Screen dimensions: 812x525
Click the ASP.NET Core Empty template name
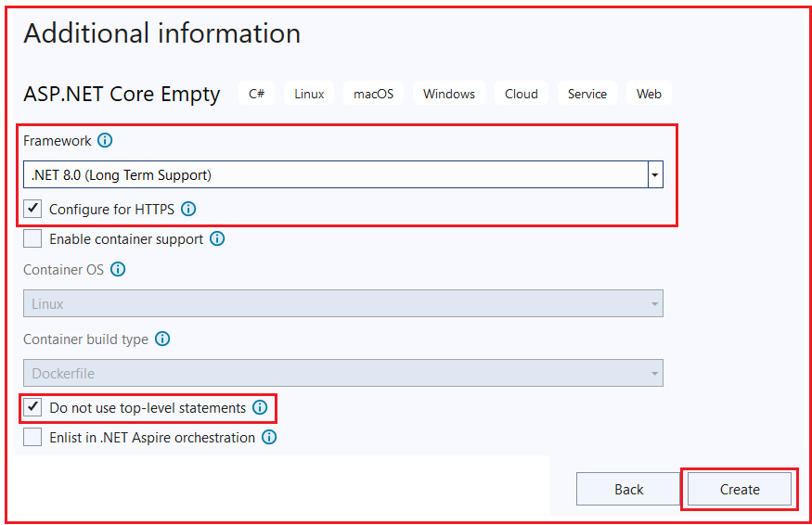(x=122, y=95)
